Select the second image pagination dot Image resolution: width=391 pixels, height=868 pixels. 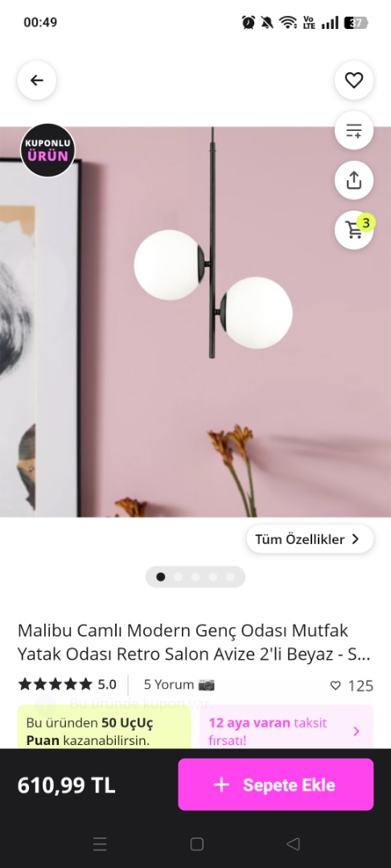[178, 577]
